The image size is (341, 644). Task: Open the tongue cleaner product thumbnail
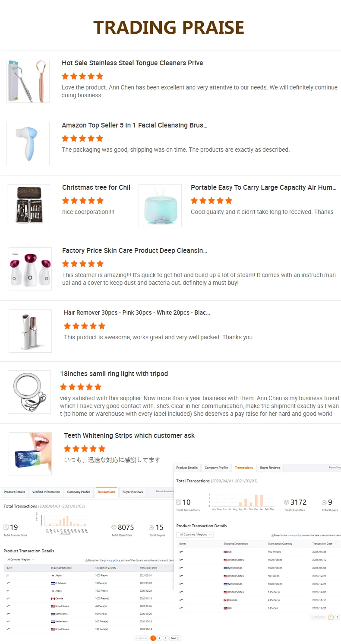pos(28,81)
